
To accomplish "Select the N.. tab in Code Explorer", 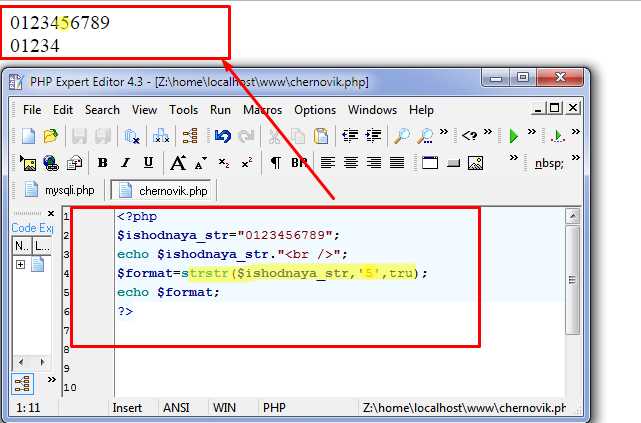I will pyautogui.click(x=22, y=246).
